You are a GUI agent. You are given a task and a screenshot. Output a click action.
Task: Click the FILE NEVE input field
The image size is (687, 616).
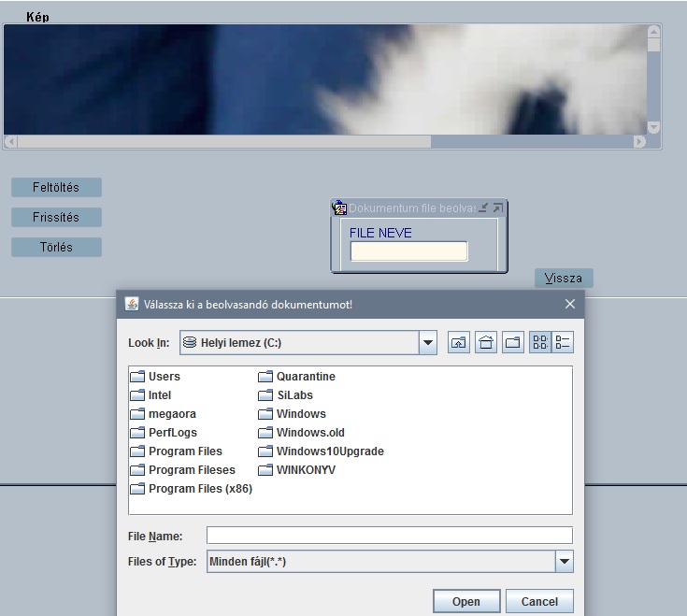408,251
